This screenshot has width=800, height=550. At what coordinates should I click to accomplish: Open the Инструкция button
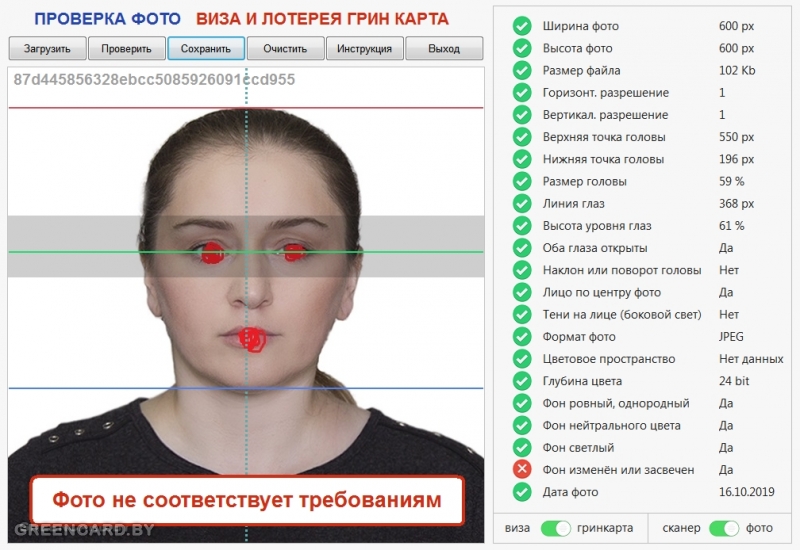(x=364, y=48)
